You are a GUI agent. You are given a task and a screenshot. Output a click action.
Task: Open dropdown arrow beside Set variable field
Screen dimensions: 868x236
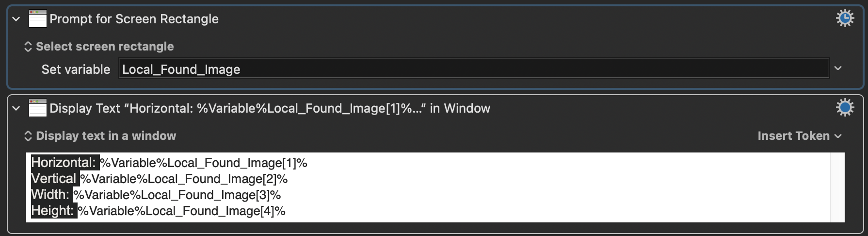pos(838,68)
